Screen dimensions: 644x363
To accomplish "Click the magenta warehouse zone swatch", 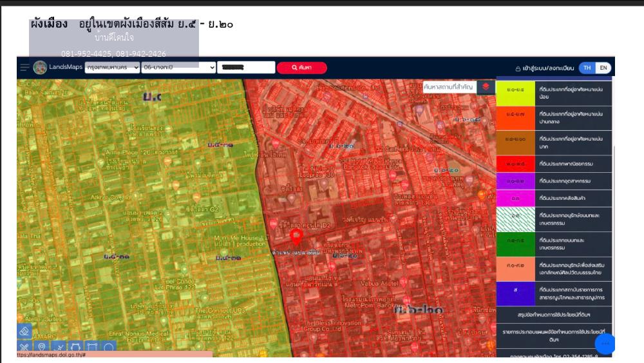I will 515,199.
